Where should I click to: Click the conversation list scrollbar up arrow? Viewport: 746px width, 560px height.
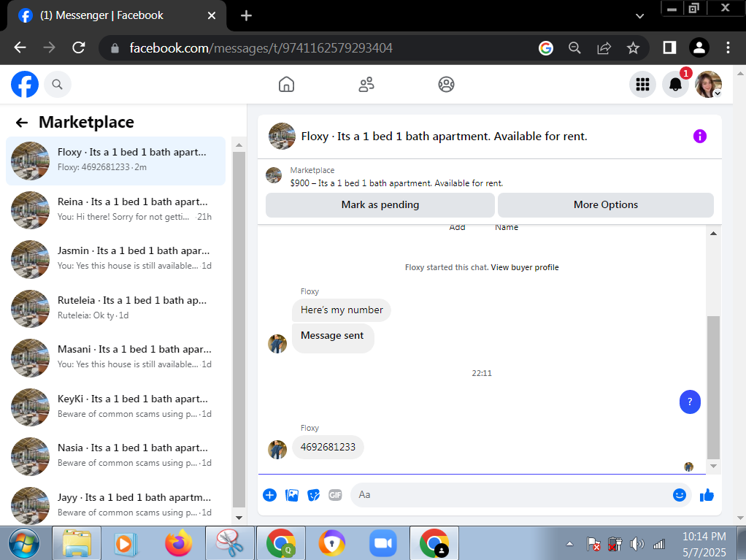[x=239, y=145]
